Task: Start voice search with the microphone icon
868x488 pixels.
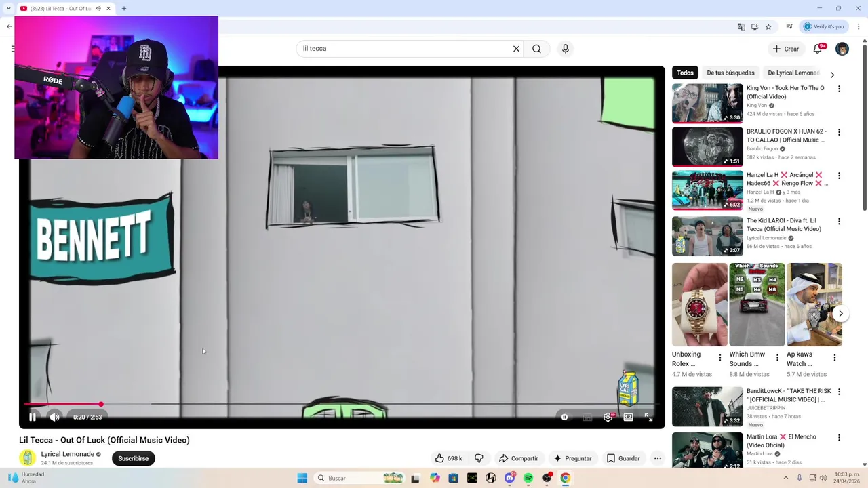Action: tap(565, 49)
